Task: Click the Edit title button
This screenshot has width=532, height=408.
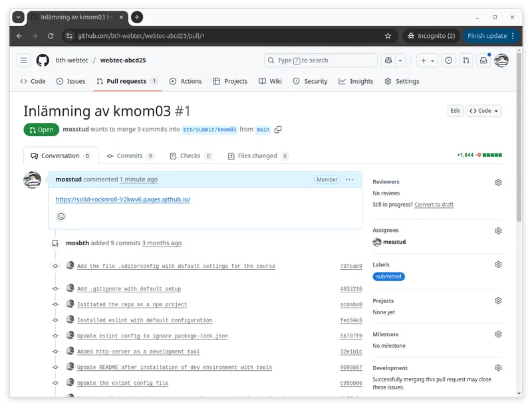Action: (x=455, y=111)
